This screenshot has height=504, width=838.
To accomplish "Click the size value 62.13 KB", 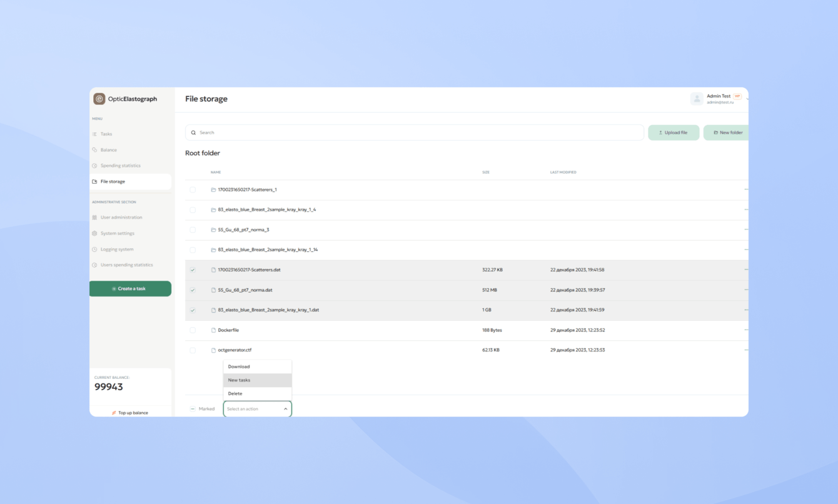I will pyautogui.click(x=491, y=350).
